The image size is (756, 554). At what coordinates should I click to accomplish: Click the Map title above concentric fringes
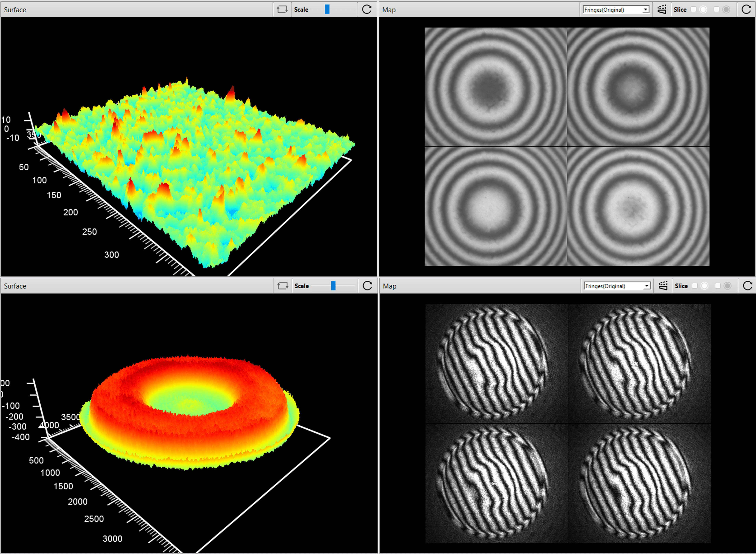tap(389, 10)
